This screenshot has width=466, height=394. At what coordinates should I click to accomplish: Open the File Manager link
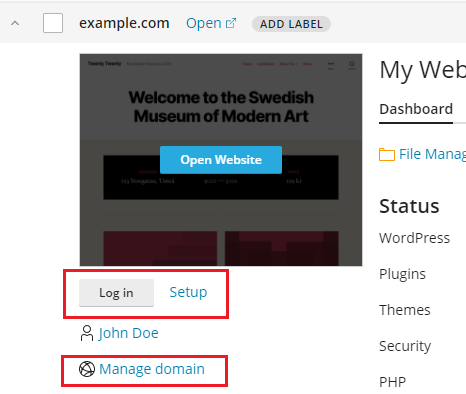click(x=432, y=154)
